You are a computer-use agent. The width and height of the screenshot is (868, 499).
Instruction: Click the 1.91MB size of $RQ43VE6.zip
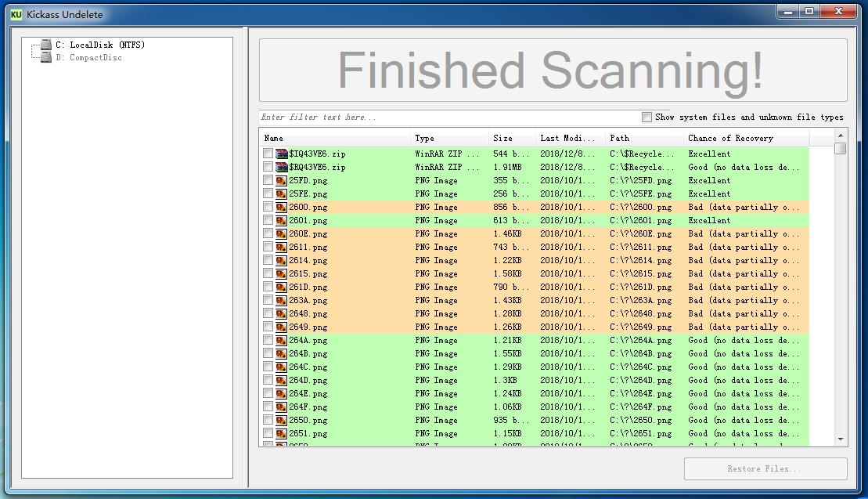[507, 167]
